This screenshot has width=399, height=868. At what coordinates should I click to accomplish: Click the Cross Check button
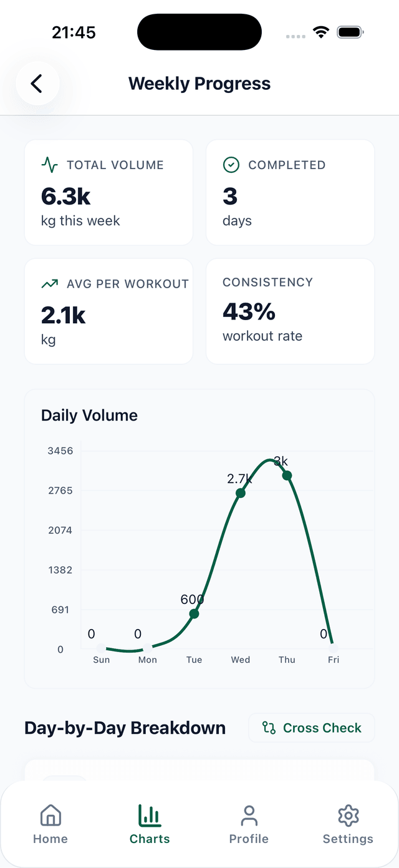point(311,728)
